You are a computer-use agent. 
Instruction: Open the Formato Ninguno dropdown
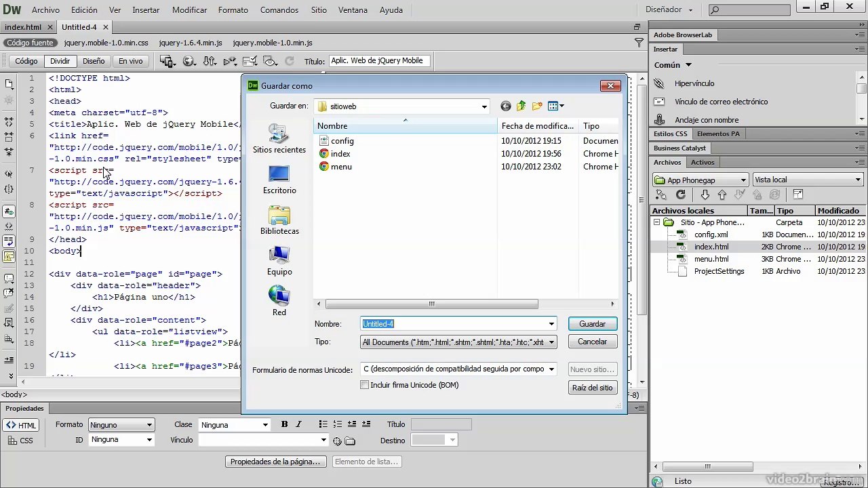point(121,425)
